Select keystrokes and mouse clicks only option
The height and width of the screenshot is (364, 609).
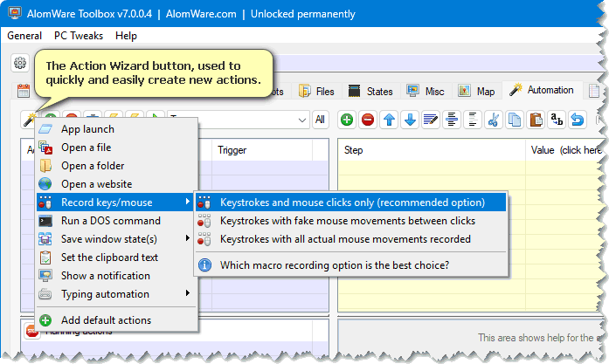[351, 202]
